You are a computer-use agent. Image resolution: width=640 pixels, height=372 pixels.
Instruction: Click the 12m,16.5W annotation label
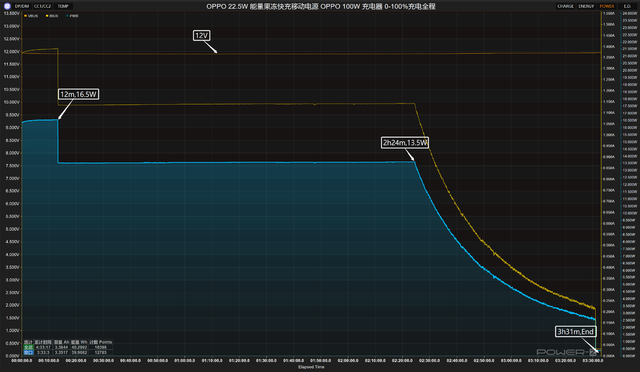(78, 94)
